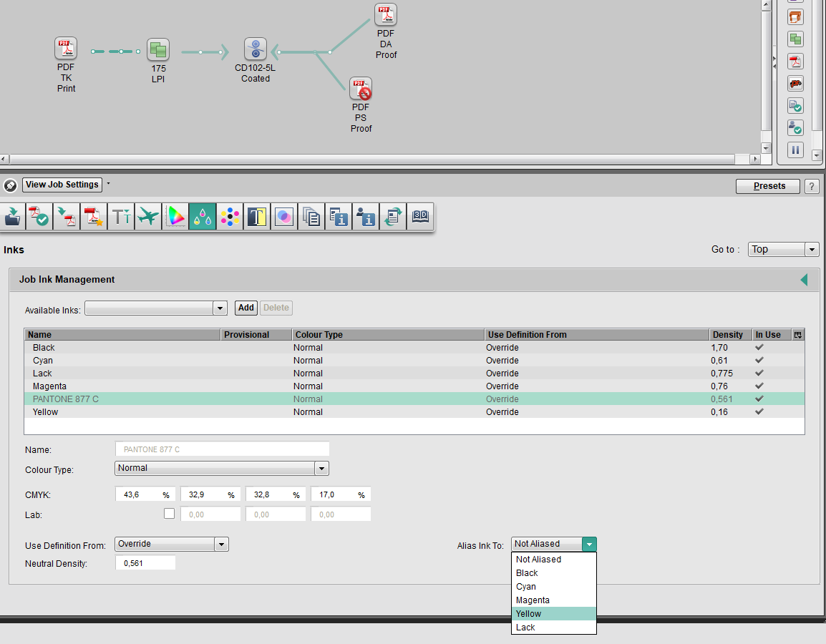826x644 pixels.
Task: Click the 3D book icon in toolbar
Action: point(420,217)
